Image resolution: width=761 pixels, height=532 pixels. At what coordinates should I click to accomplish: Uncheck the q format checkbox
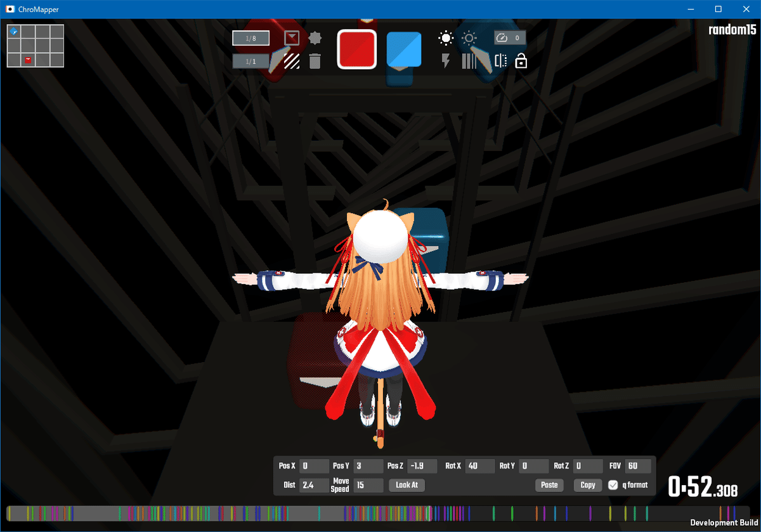click(x=613, y=485)
